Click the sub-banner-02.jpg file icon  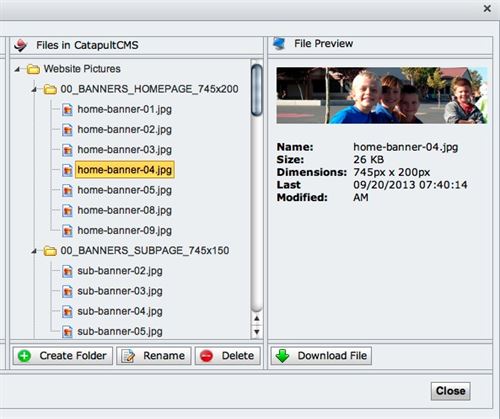[67, 271]
